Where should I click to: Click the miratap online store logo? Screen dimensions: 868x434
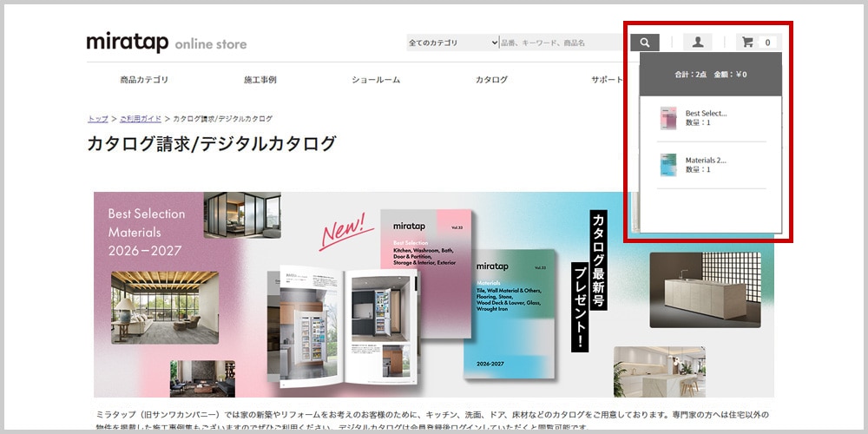click(x=167, y=43)
